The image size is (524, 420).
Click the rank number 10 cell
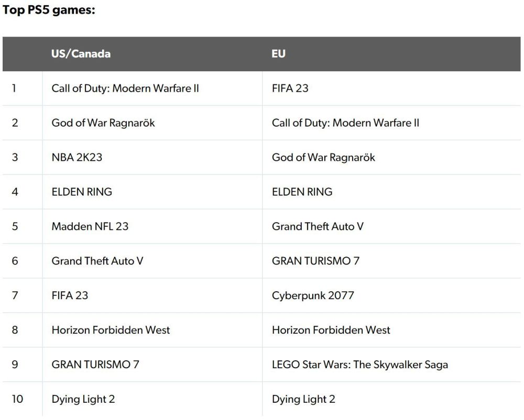point(17,399)
